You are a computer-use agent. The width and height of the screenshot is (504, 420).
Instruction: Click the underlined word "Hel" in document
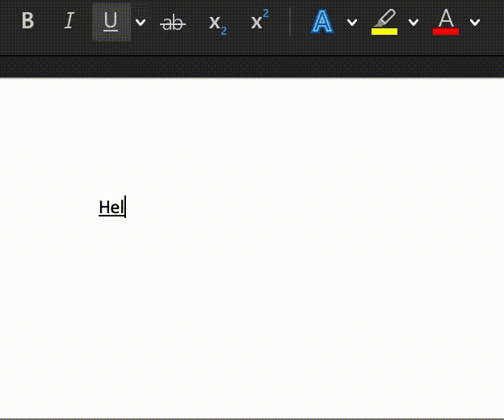(x=111, y=208)
